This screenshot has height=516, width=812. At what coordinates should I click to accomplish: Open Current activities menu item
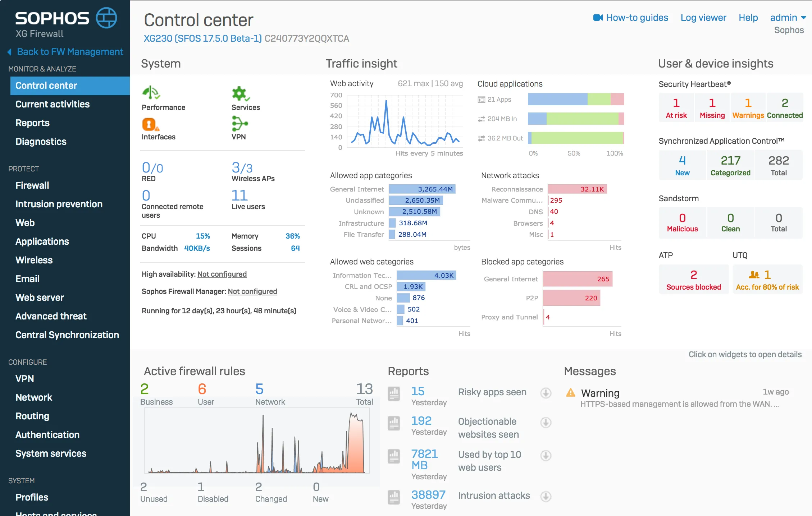point(53,104)
